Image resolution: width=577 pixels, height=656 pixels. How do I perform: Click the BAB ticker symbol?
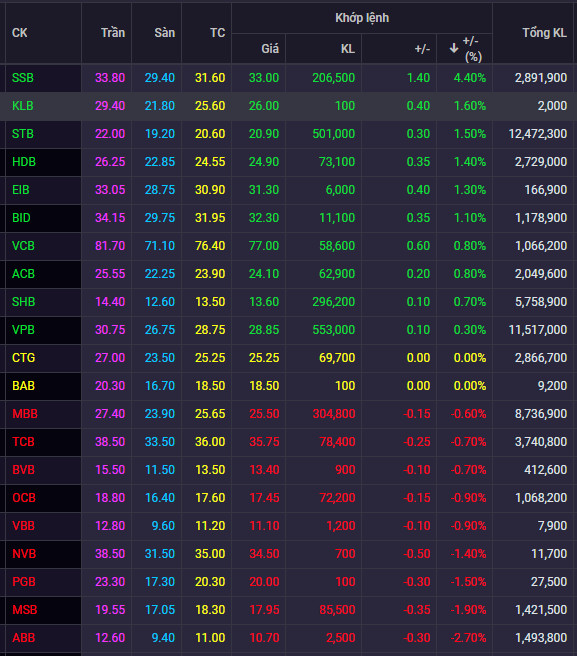[23, 386]
